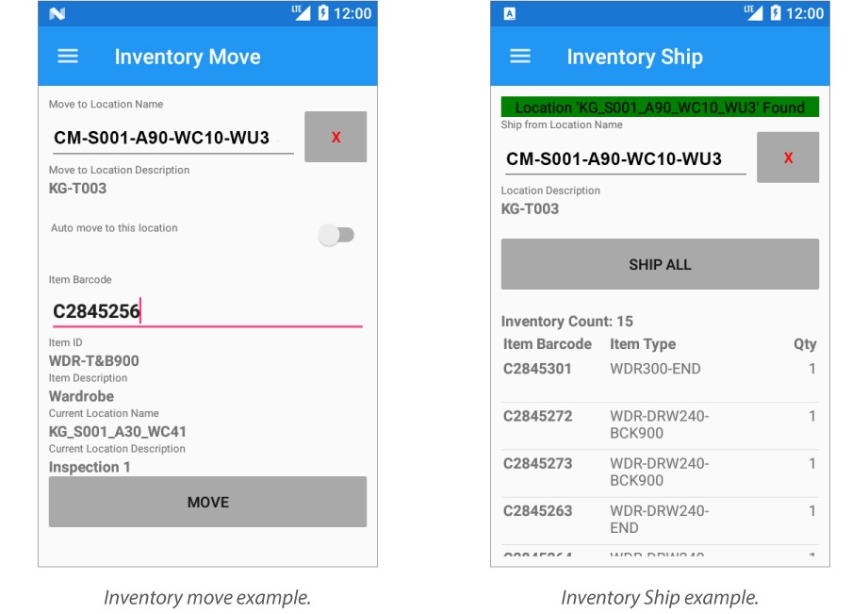Edit the Ship from Location Name field

click(x=623, y=158)
